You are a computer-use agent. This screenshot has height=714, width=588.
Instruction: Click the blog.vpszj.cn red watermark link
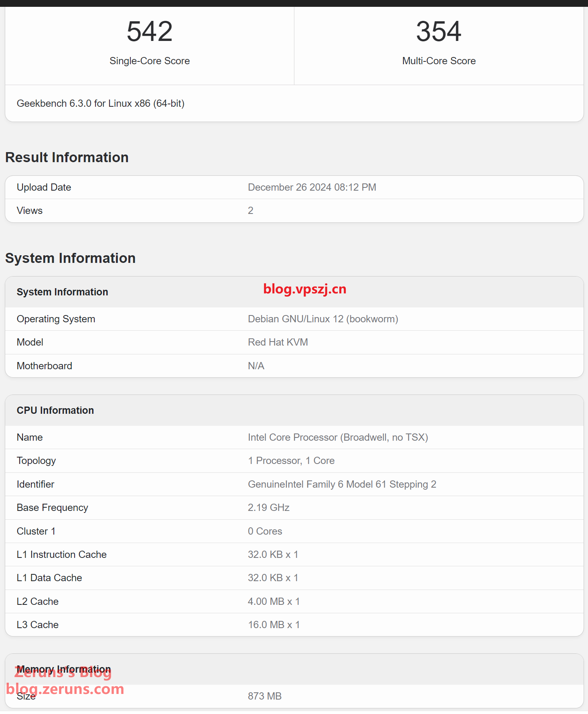tap(304, 289)
